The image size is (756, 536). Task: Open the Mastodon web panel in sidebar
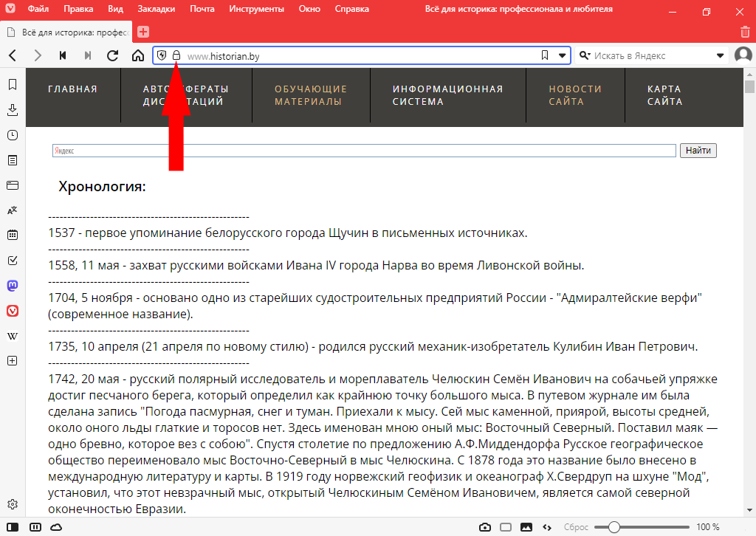13,286
